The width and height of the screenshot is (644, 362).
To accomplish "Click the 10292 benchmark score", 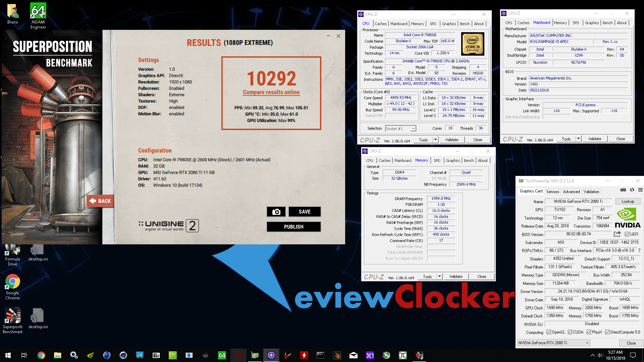I will pyautogui.click(x=271, y=78).
